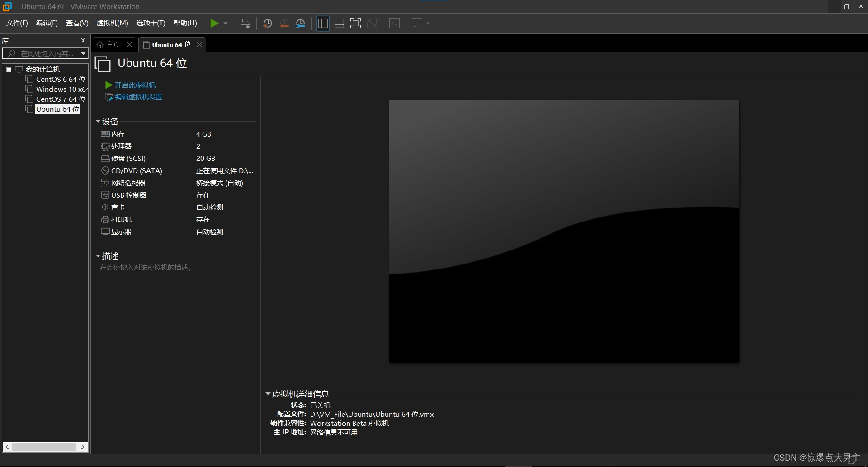
Task: Click the 内存 memory device row
Action: 177,134
